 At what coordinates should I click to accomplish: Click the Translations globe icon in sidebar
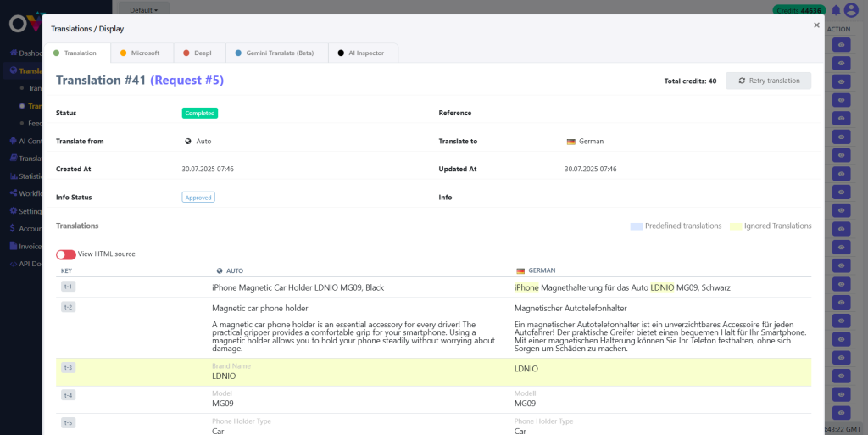click(x=14, y=71)
